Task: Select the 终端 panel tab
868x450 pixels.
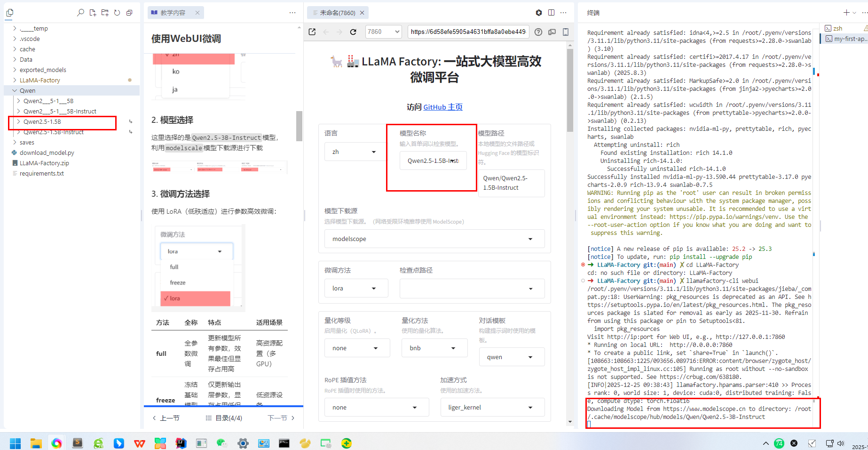Action: click(x=593, y=13)
